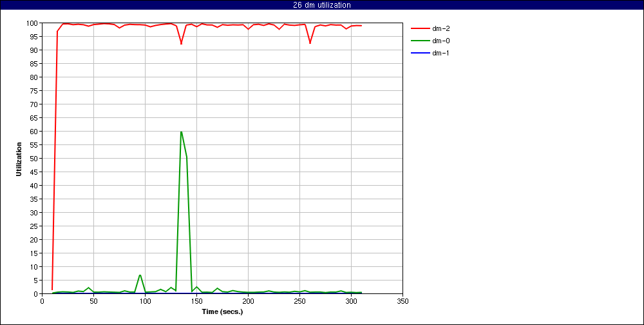
Task: Click the blue dm-1 legend line swatch
Action: click(421, 53)
